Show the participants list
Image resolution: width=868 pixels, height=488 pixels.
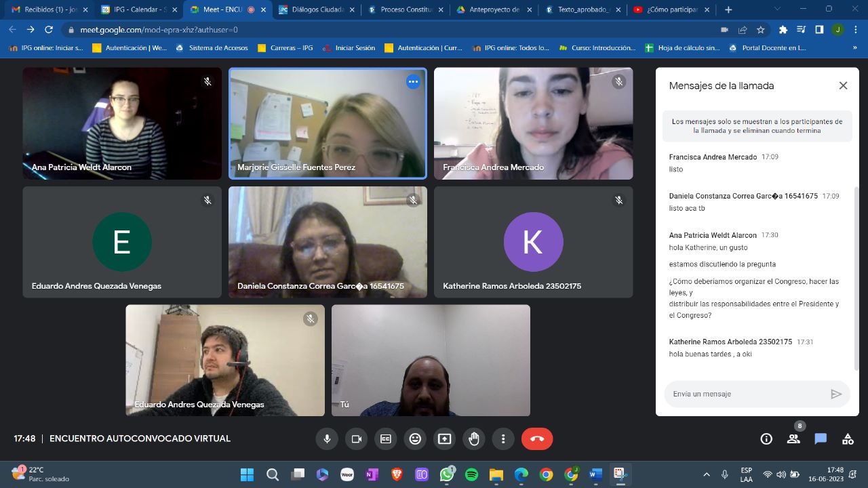pyautogui.click(x=793, y=439)
